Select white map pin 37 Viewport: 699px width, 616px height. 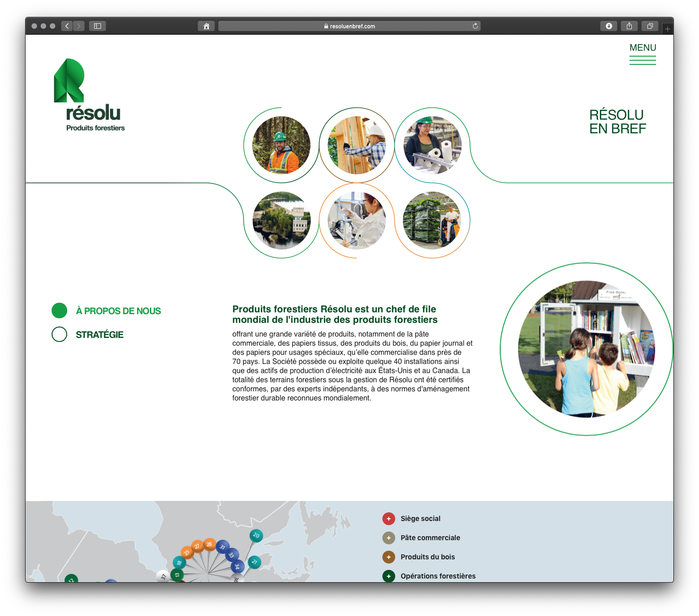(x=163, y=577)
